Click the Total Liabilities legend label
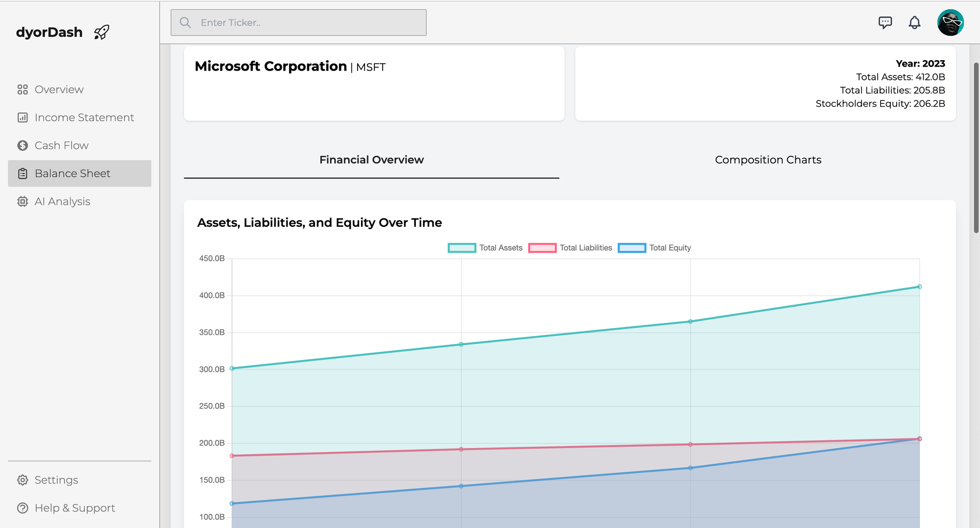This screenshot has height=528, width=980. 586,248
